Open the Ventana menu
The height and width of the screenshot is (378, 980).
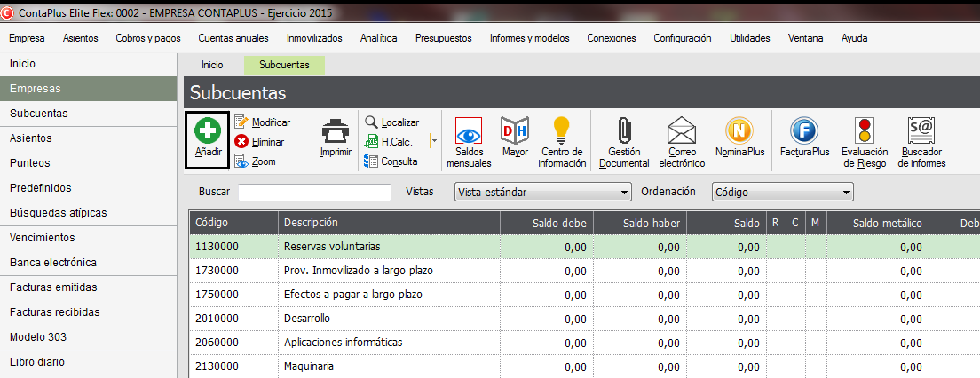[x=806, y=38]
